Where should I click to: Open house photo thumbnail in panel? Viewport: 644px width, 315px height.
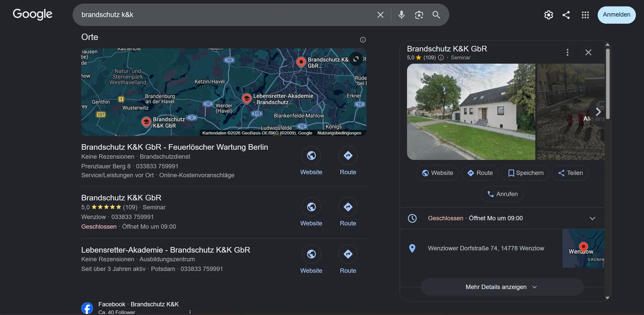(471, 112)
